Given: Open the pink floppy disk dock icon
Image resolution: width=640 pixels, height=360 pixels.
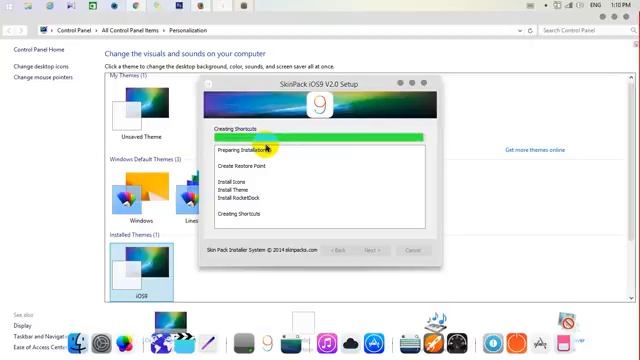Looking at the screenshot, I should click(564, 343).
